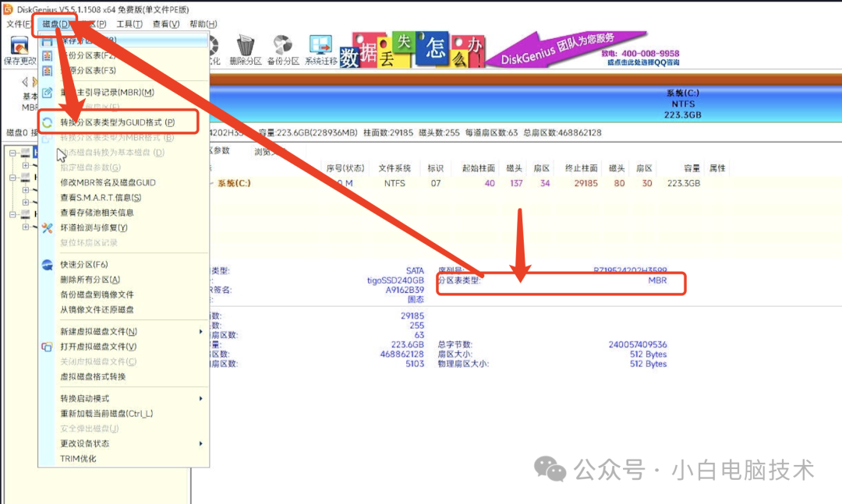Click the 137 head value cell

(516, 184)
